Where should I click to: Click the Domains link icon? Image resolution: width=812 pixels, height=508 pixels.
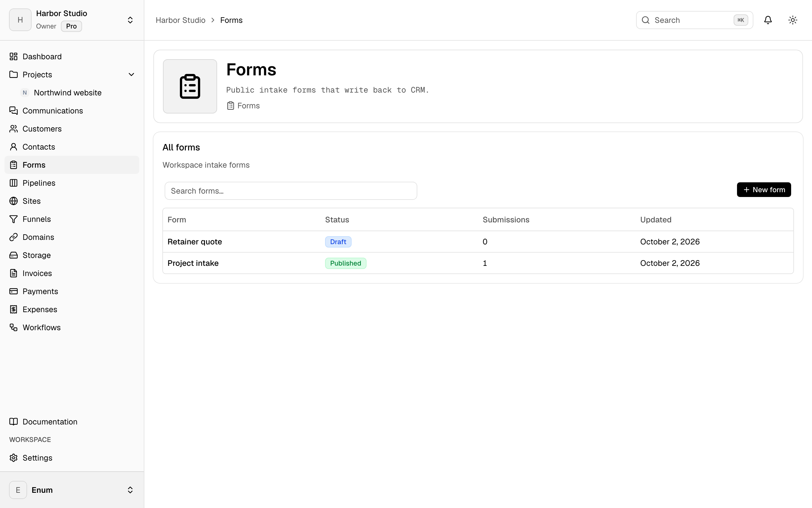pos(14,237)
